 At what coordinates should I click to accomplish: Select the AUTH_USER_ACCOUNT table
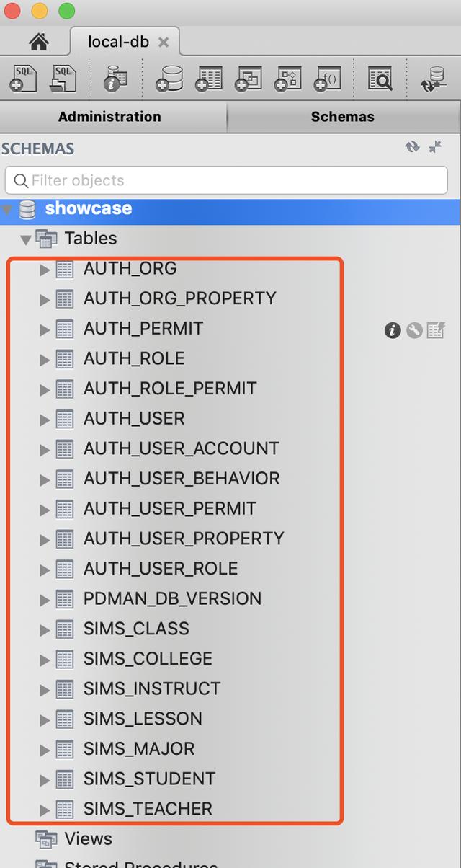(x=181, y=448)
